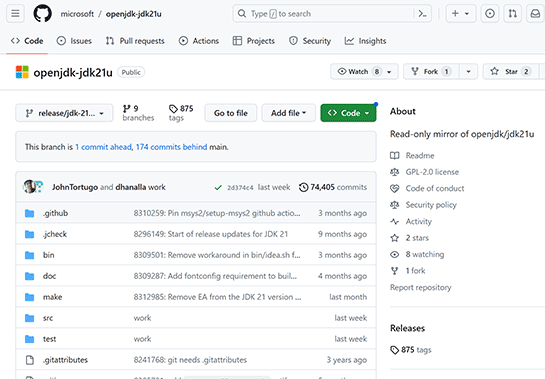Expand the Watch dropdown arrow
The width and height of the screenshot is (545, 379).
[389, 72]
